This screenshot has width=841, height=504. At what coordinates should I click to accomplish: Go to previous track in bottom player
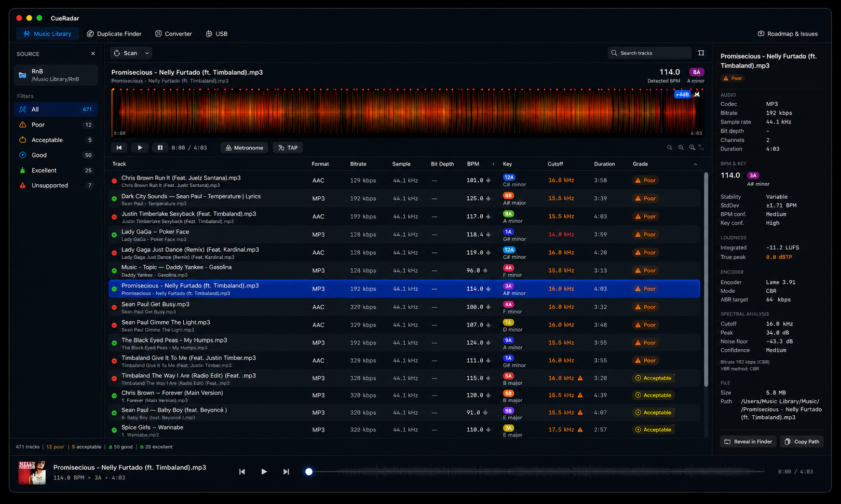[242, 472]
